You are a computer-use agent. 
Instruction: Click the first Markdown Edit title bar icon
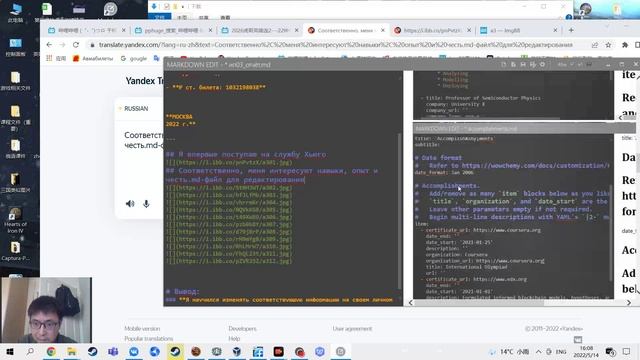pos(503,64)
